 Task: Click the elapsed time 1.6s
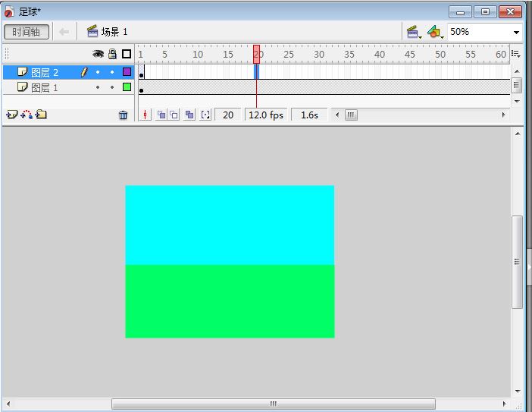pos(309,115)
